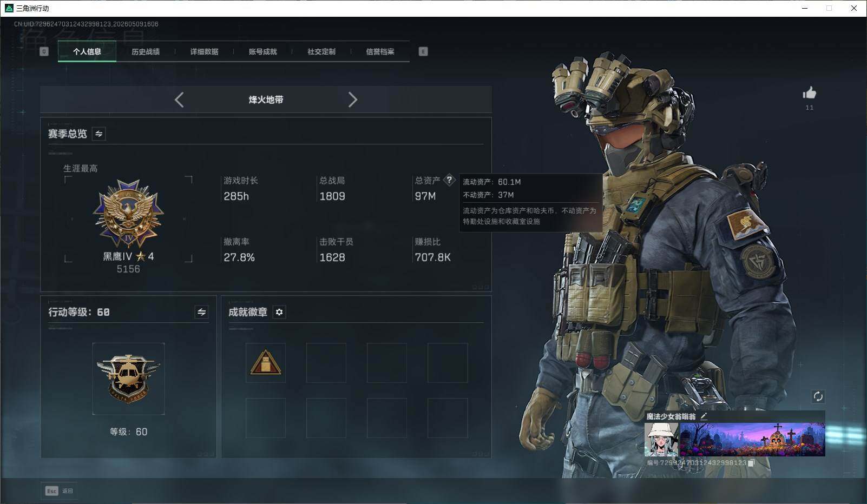The width and height of the screenshot is (867, 504).
Task: Click the 烽火地带 mode title
Action: (x=266, y=100)
